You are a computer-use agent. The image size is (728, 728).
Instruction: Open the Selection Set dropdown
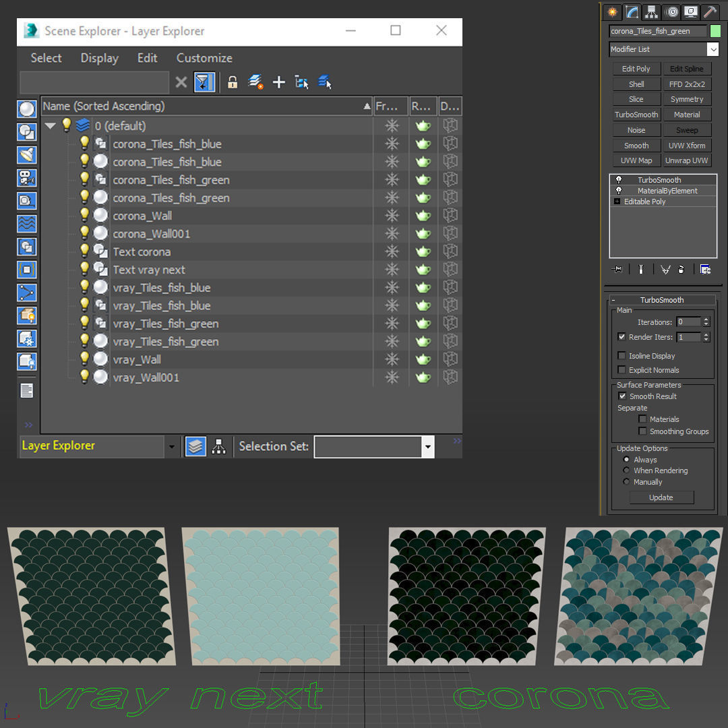coord(427,446)
